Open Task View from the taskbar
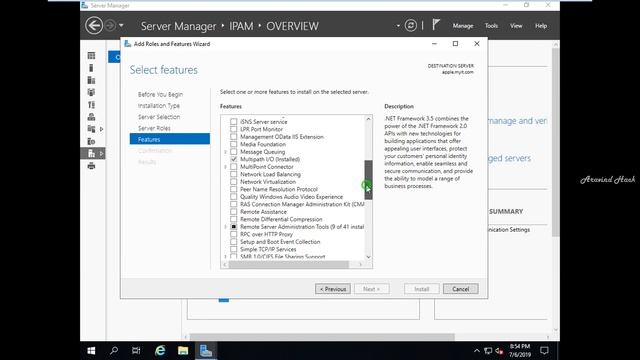 (x=136, y=351)
